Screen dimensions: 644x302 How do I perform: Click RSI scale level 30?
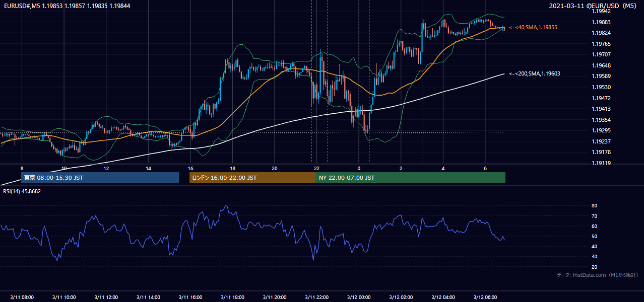pyautogui.click(x=594, y=257)
